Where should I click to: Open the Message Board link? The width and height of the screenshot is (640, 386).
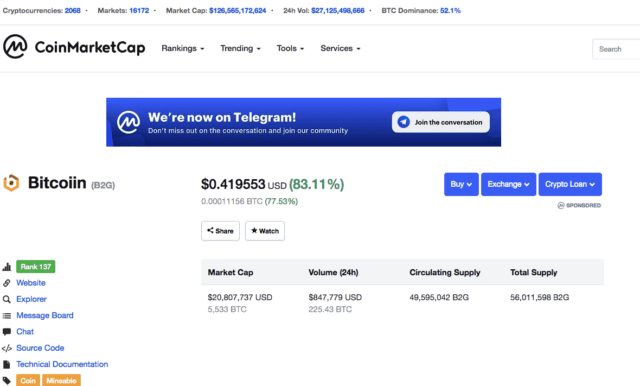45,315
